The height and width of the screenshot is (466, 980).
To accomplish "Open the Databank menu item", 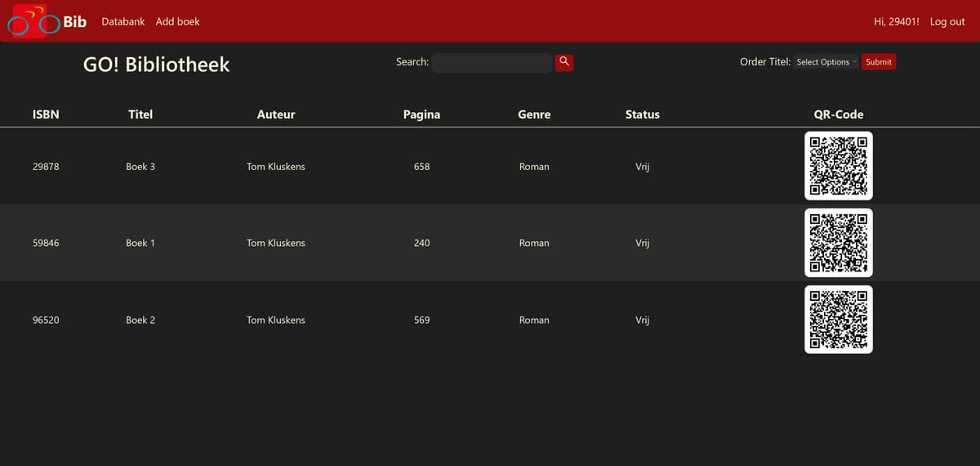I will click(122, 21).
